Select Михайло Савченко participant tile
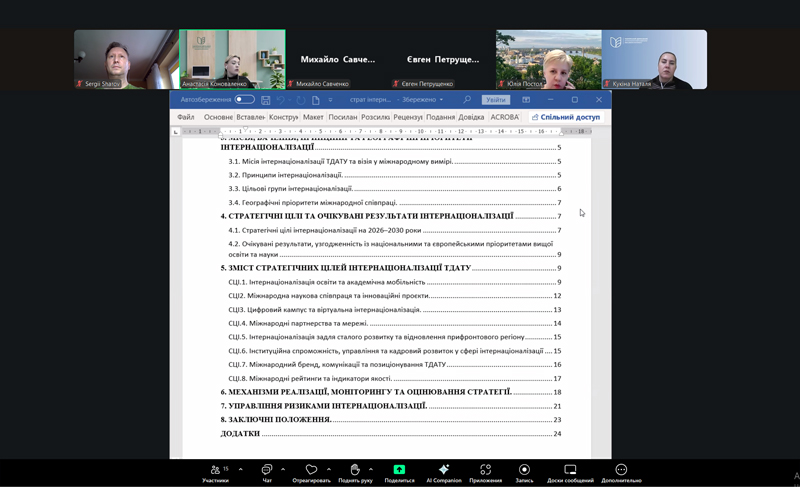800x487 pixels. [x=338, y=59]
